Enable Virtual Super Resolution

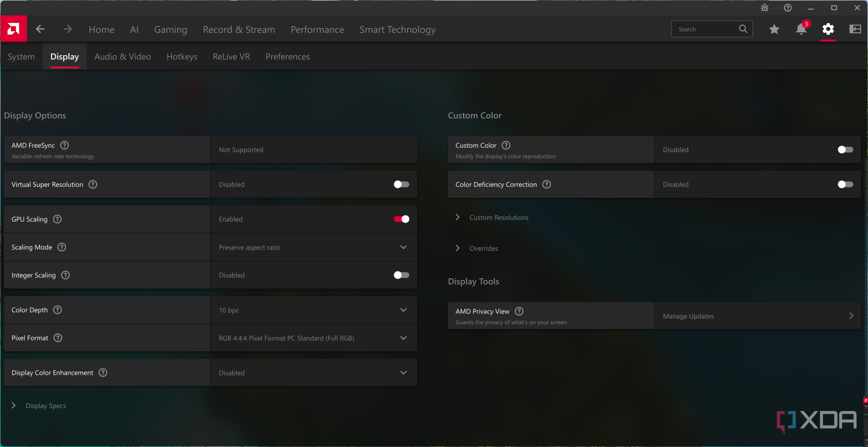[x=401, y=184]
